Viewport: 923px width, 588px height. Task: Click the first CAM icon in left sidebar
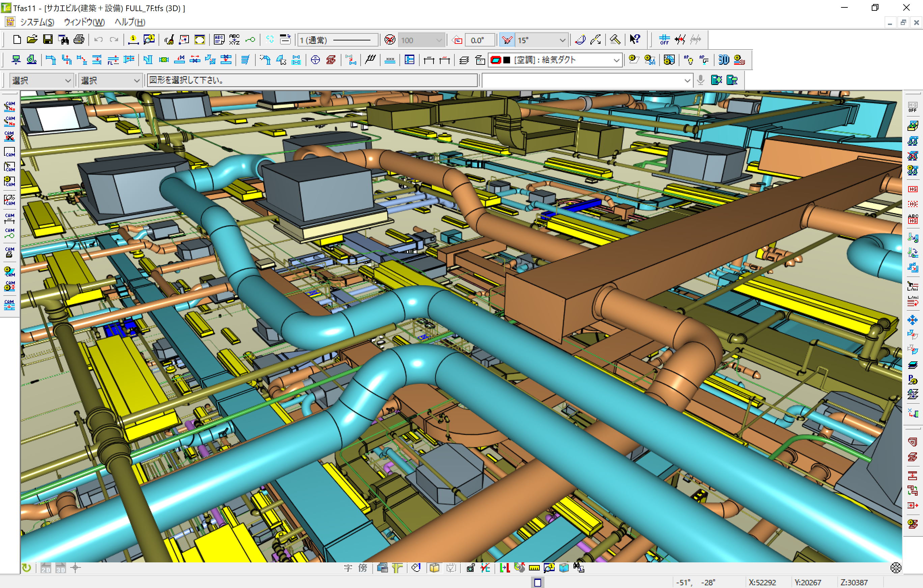coord(9,106)
